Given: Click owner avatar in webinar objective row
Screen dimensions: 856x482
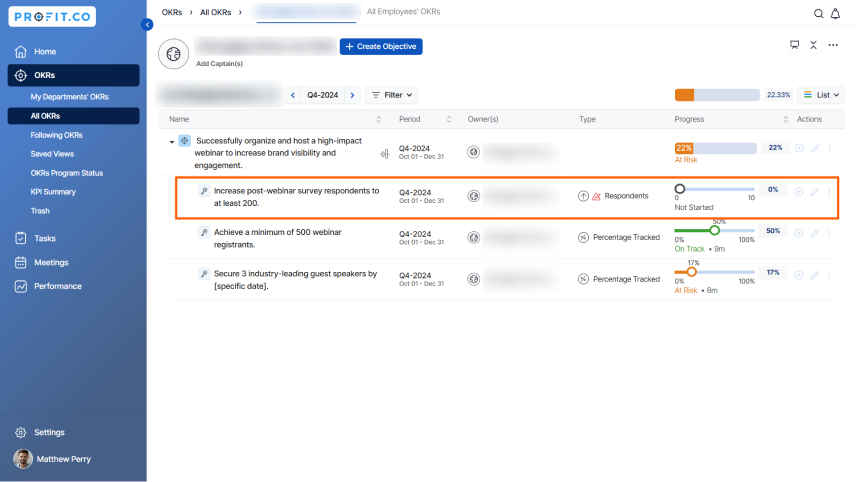Looking at the screenshot, I should (x=473, y=152).
